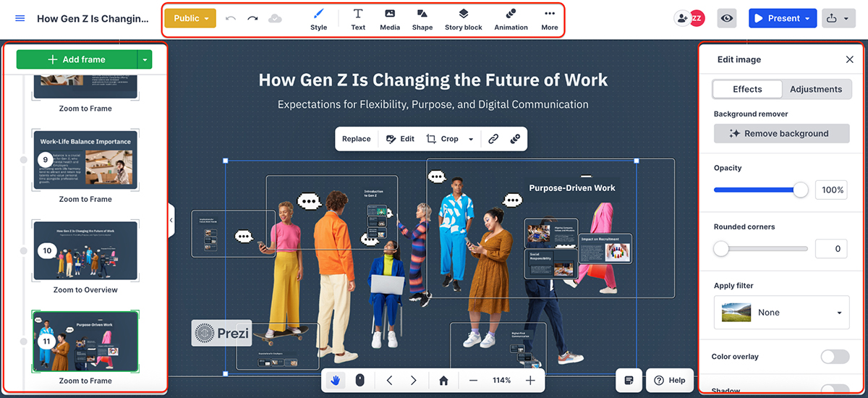The width and height of the screenshot is (868, 398).
Task: Zoom in with the plus button
Action: click(x=530, y=380)
